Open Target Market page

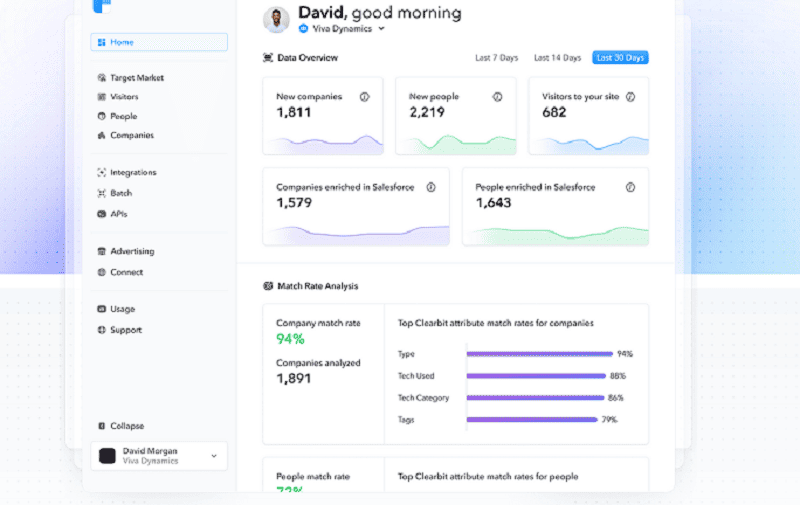click(x=137, y=78)
